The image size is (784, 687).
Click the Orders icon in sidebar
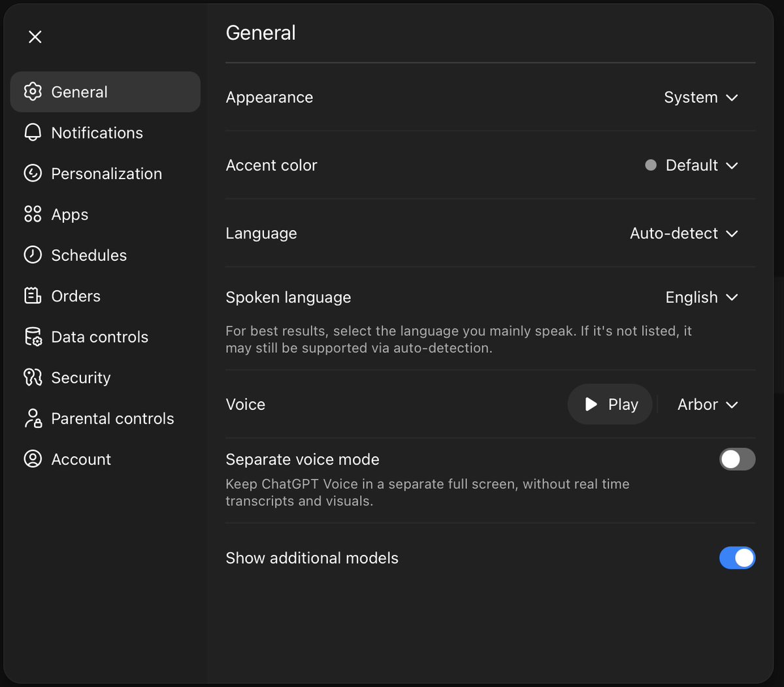(x=33, y=296)
